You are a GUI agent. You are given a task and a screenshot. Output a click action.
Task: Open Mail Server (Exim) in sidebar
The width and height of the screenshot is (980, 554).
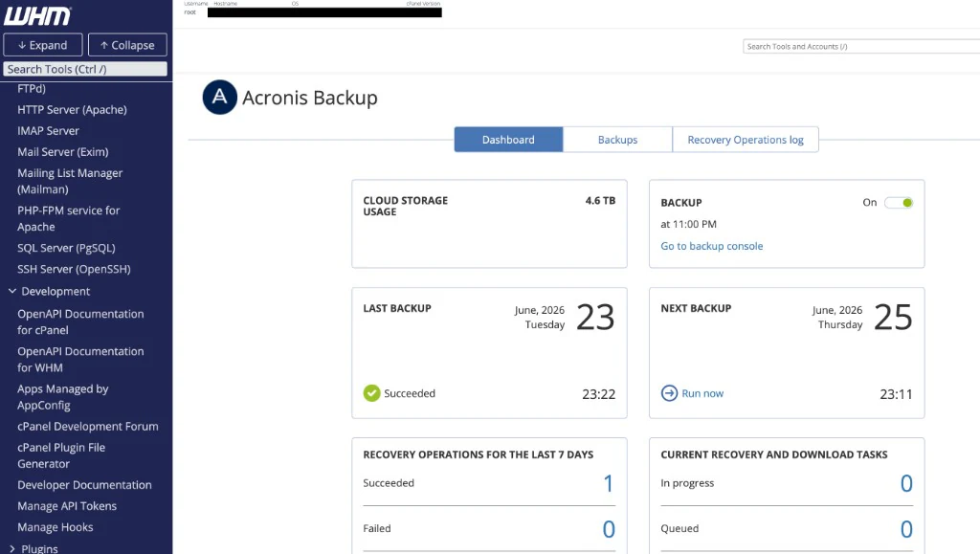[x=63, y=152]
